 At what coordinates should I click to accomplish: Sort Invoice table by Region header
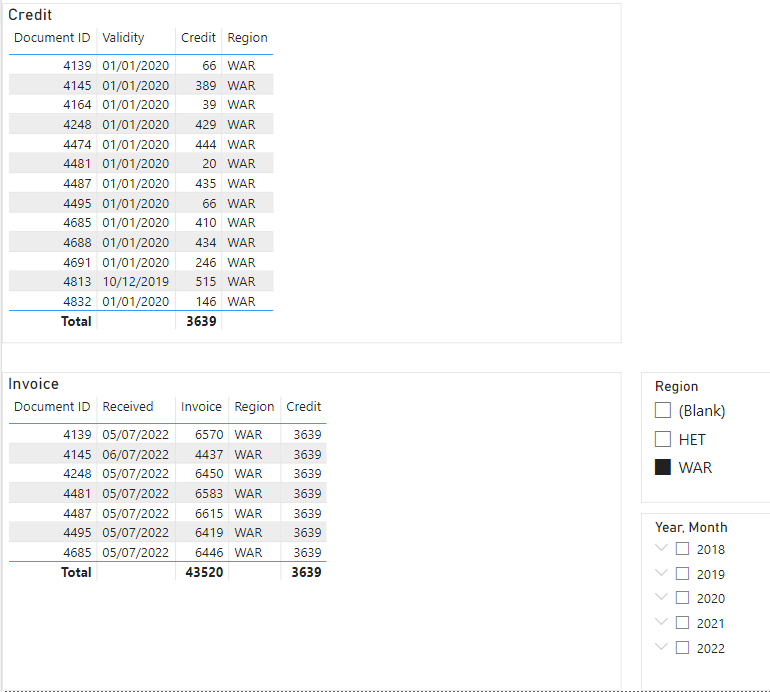tap(254, 407)
